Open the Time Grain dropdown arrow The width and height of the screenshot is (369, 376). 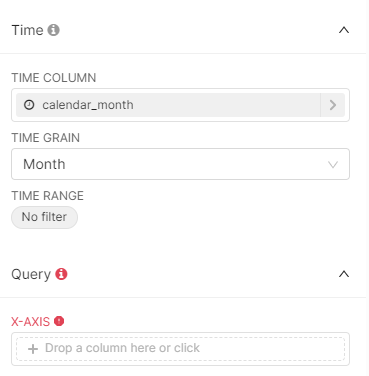coord(333,164)
